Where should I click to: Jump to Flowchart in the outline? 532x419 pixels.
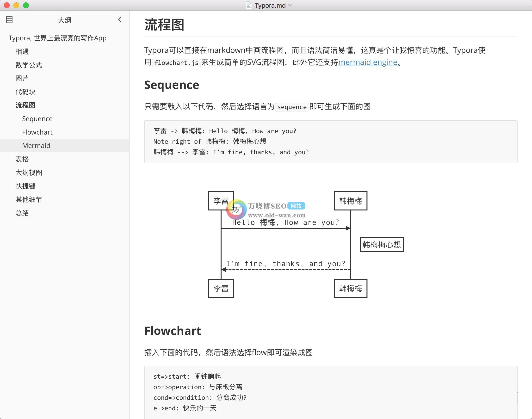point(37,132)
